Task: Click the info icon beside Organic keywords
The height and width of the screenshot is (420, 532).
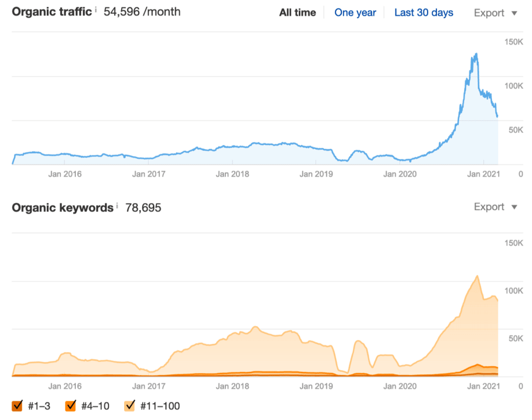Action: (x=117, y=206)
